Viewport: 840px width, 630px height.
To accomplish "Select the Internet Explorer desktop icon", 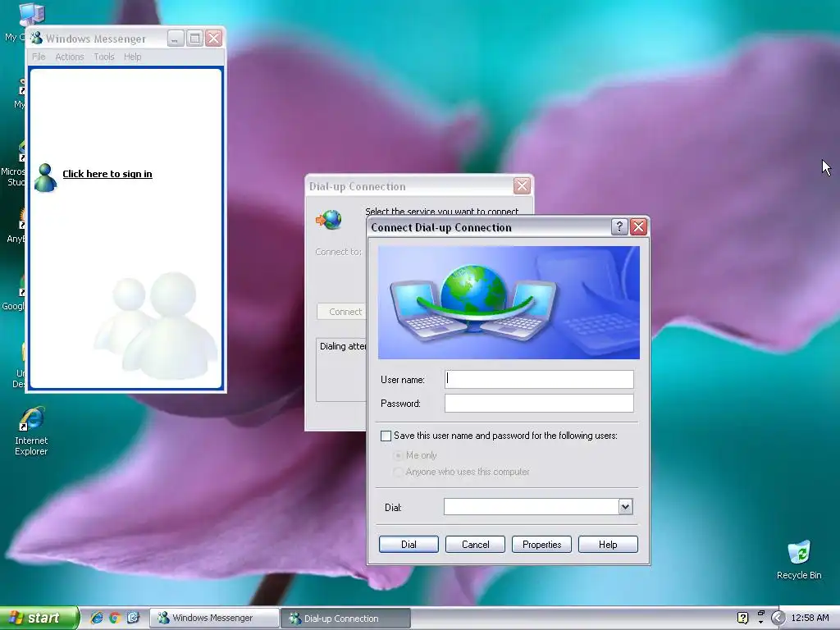I will tap(31, 431).
